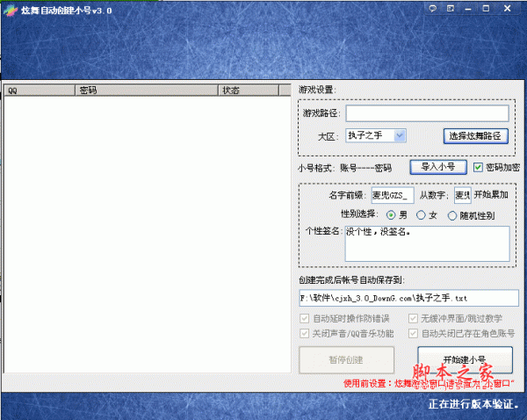Click the 选择炫舞路径 button
527x420 pixels.
pyautogui.click(x=475, y=136)
